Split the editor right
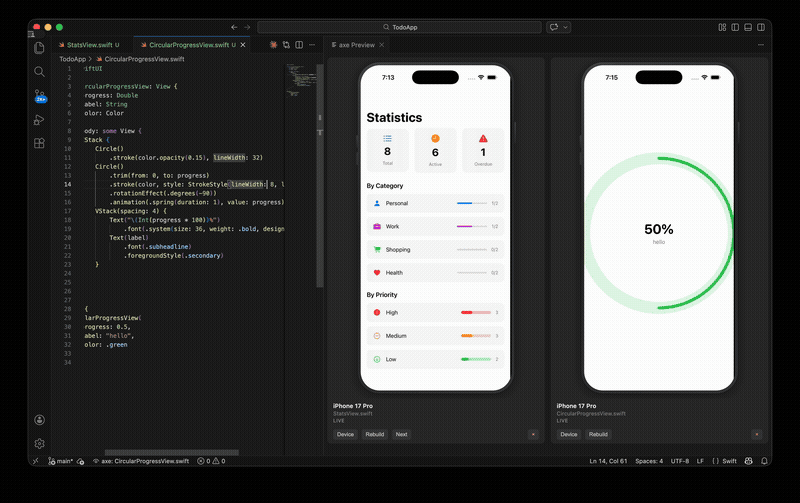 click(x=299, y=45)
